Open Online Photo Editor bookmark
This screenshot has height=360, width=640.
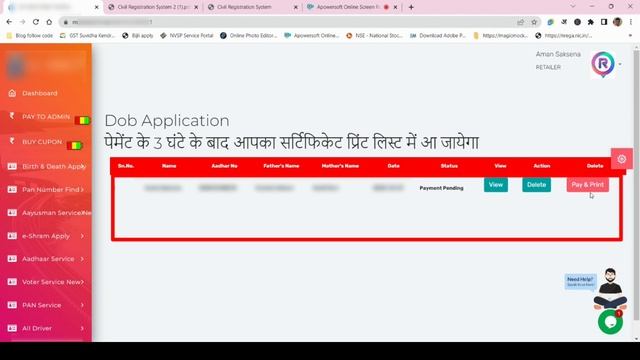[x=249, y=36]
